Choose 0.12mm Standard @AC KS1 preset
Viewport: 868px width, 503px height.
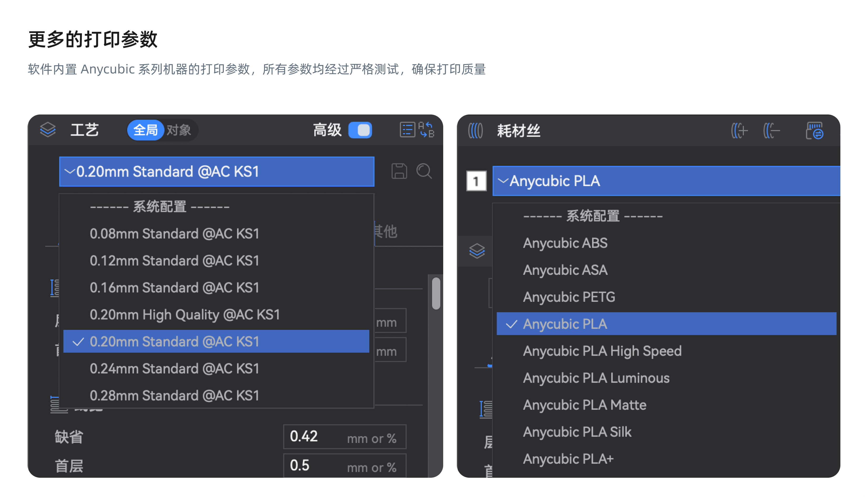pos(216,261)
